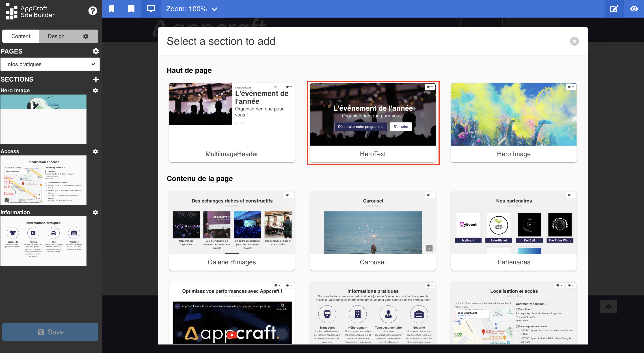
Task: Select the Carousel section template
Action: 372,230
